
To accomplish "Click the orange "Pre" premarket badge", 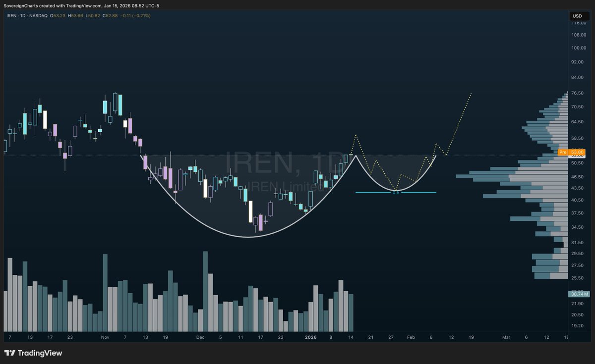I will 562,153.
